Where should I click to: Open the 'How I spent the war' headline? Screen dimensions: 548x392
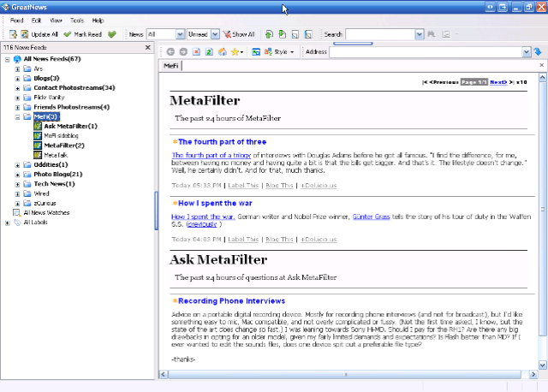pyautogui.click(x=215, y=203)
